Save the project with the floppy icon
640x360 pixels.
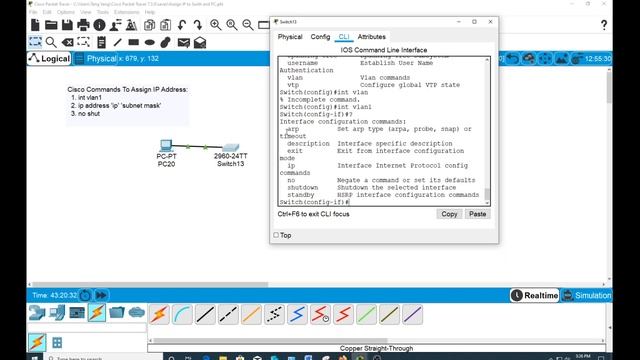(67, 25)
